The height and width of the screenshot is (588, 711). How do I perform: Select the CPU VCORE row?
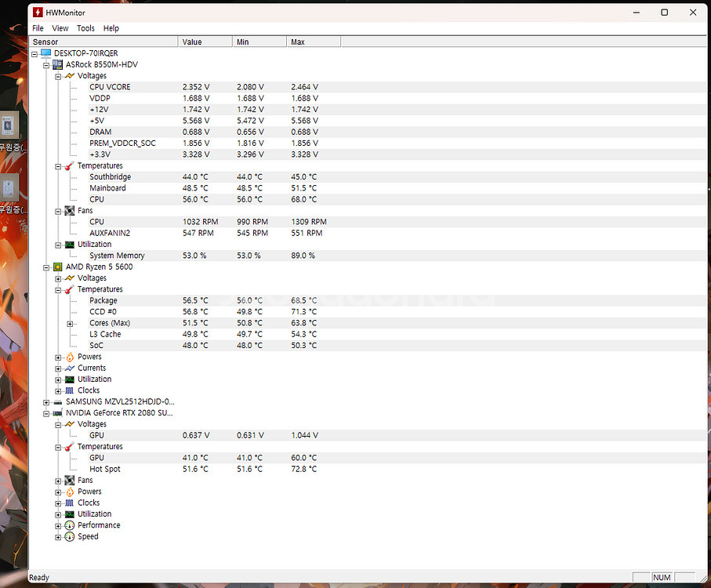pyautogui.click(x=397, y=87)
